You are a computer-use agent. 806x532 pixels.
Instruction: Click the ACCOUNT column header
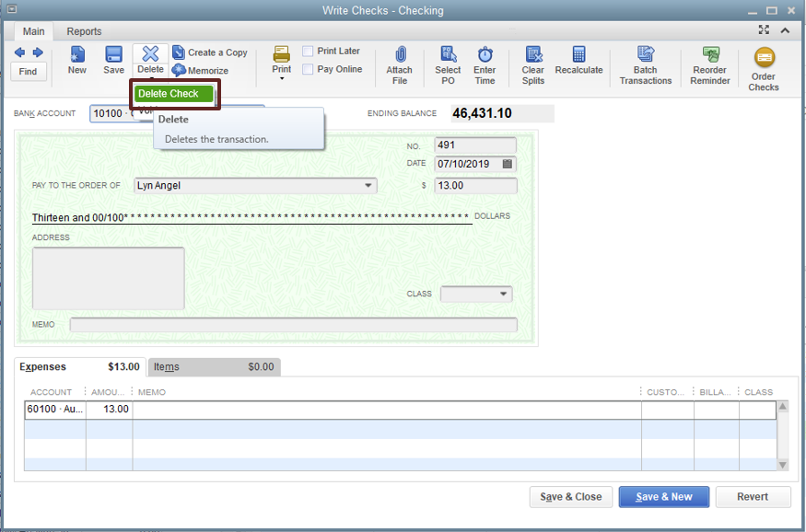(x=51, y=392)
